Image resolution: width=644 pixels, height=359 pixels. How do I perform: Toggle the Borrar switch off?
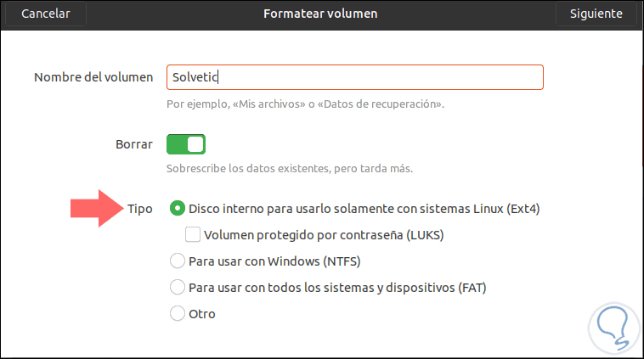[186, 144]
